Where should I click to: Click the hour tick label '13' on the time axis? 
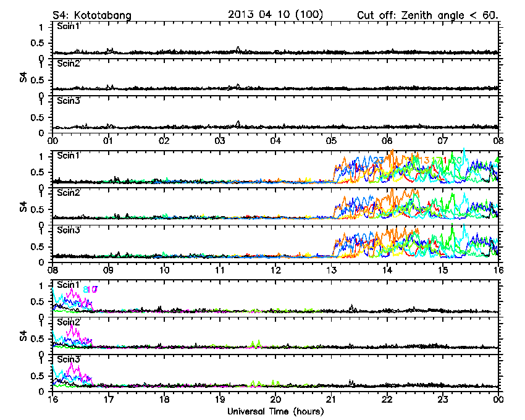click(x=331, y=270)
